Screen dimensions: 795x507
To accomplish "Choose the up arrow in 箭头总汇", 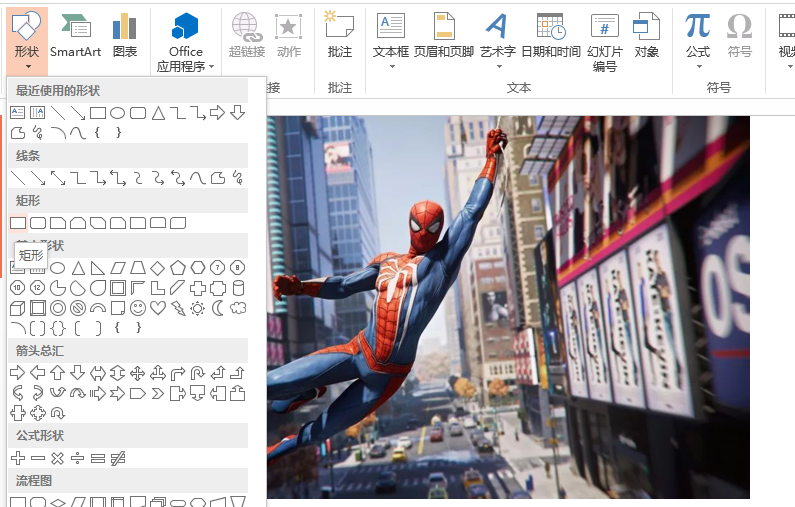I will pyautogui.click(x=58, y=373).
